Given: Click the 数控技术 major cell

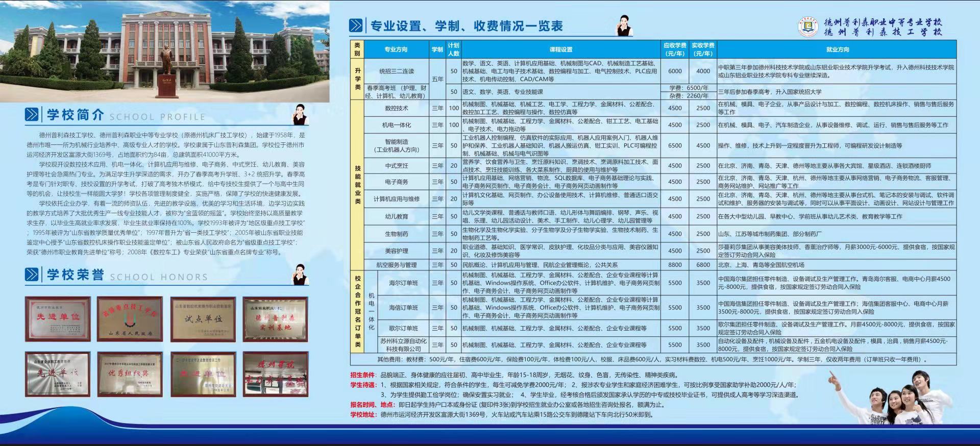Looking at the screenshot, I should pos(397,108).
